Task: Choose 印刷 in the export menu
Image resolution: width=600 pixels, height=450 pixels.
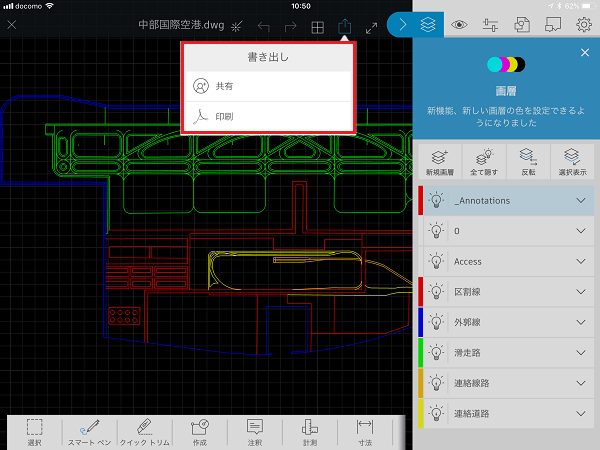Action: coord(268,117)
